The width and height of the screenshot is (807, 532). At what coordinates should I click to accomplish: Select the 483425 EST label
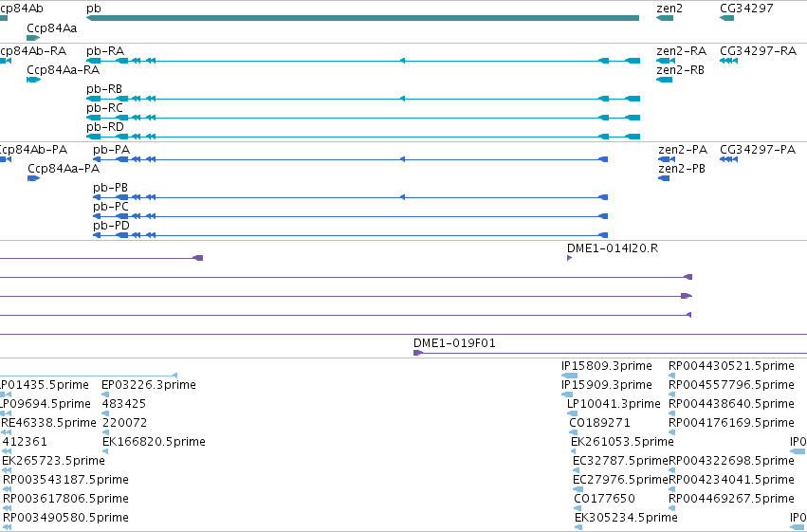click(124, 404)
